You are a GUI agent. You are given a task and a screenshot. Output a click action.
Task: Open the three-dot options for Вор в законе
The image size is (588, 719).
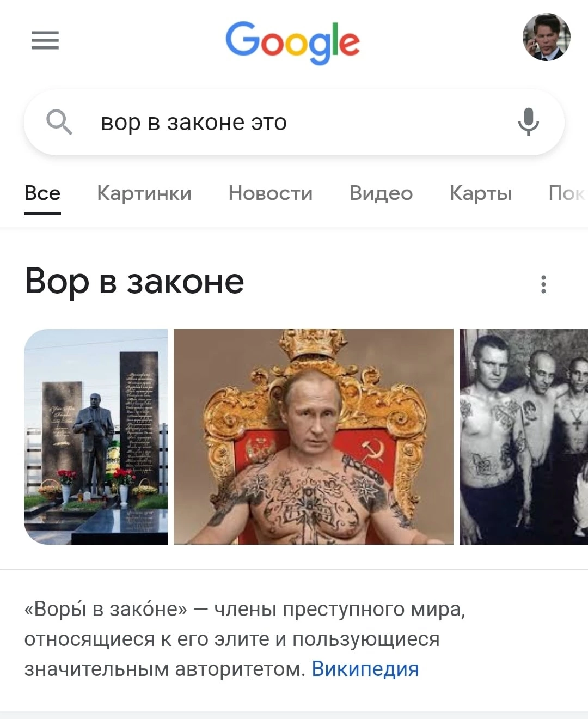click(543, 284)
